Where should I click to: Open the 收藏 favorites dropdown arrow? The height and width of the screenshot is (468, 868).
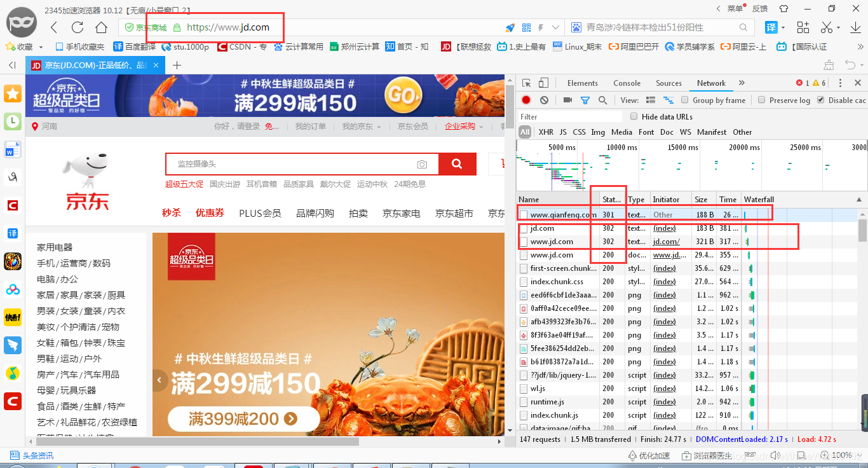point(41,47)
